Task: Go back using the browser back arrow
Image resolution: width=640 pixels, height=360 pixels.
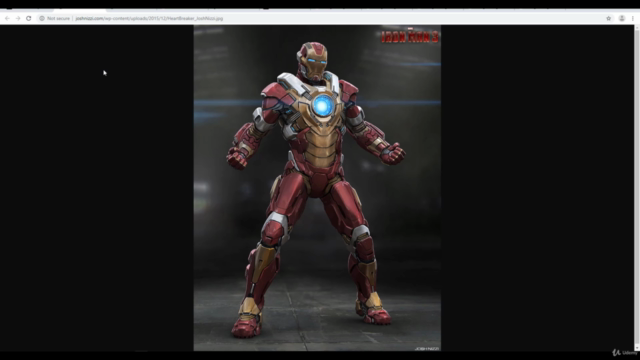Action: 7,18
